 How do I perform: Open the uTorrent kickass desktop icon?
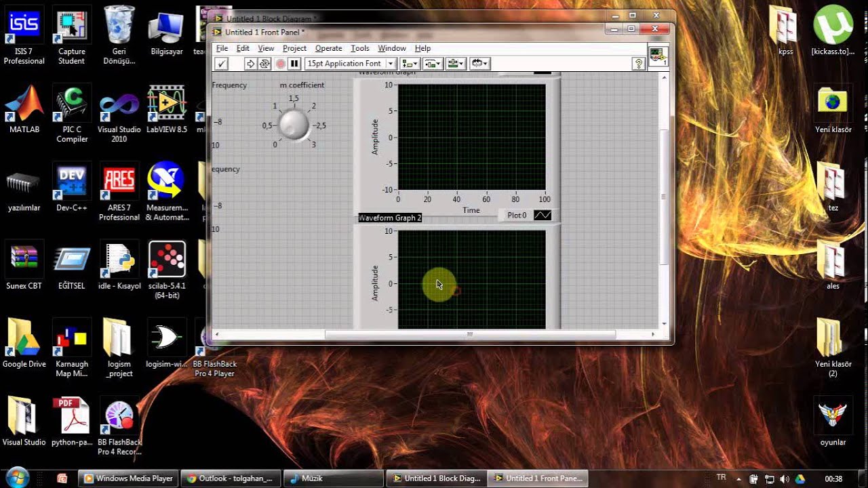click(833, 30)
